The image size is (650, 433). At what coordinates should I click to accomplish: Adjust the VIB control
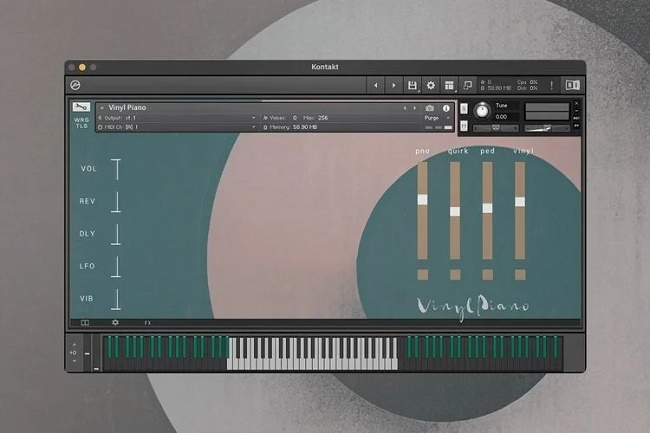tap(117, 299)
